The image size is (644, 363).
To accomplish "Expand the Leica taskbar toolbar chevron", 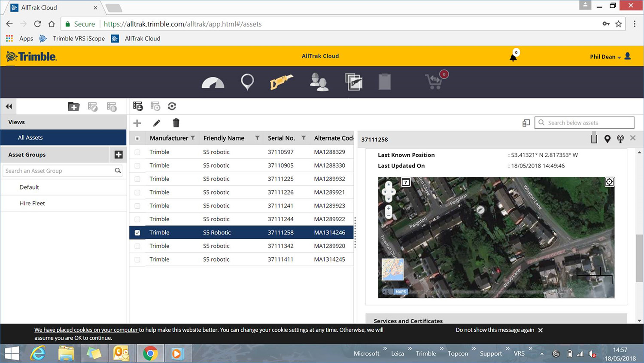I will (410, 348).
